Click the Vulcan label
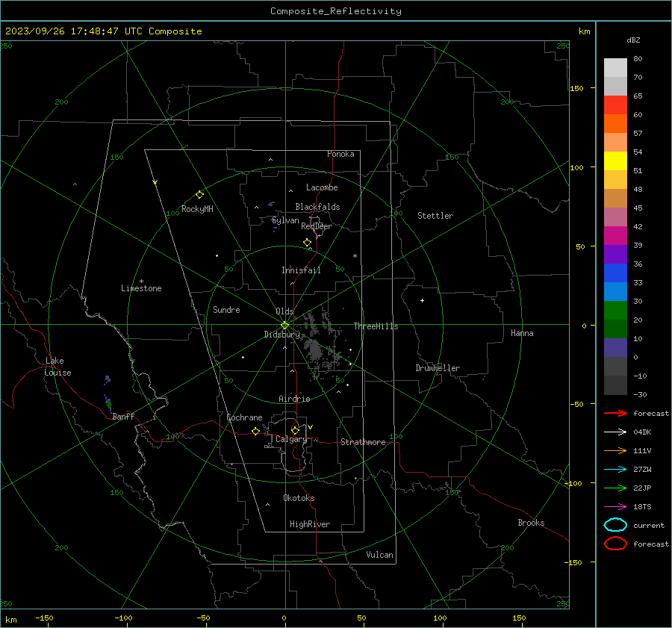Viewport: 672px width, 628px height. click(x=379, y=555)
